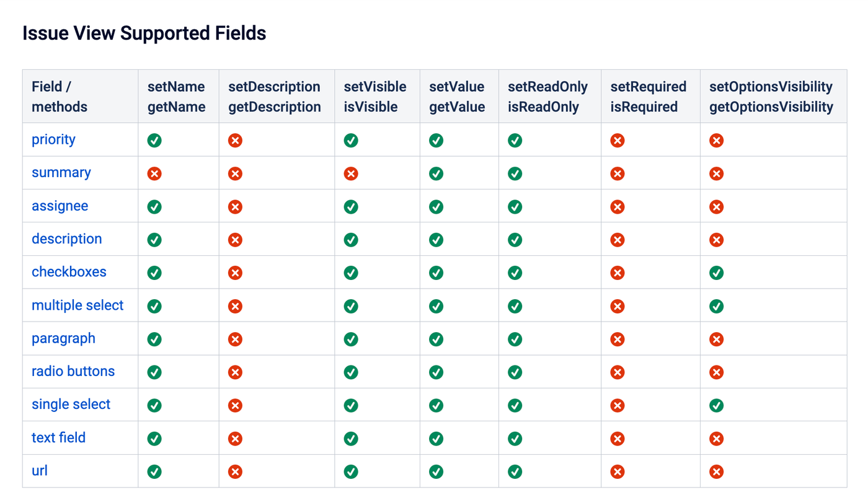Click green check for description setVisible
The width and height of the screenshot is (868, 495).
tap(351, 240)
